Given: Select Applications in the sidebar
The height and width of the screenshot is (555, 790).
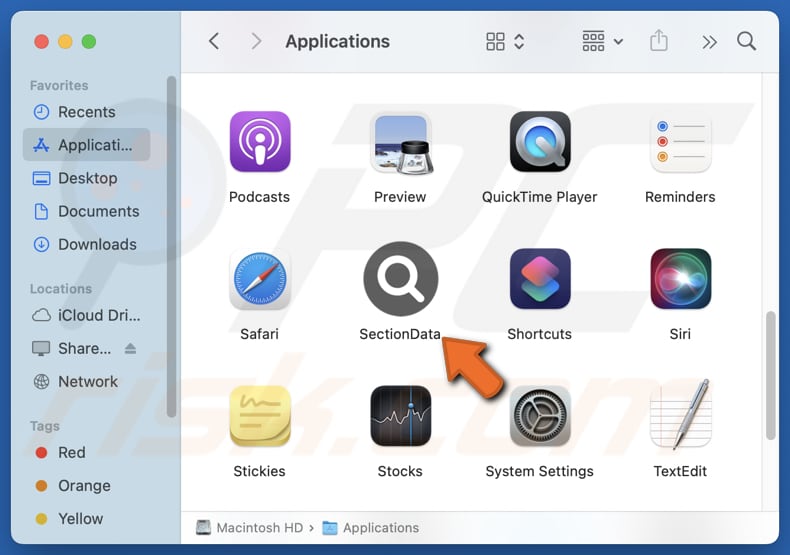Looking at the screenshot, I should (x=86, y=145).
